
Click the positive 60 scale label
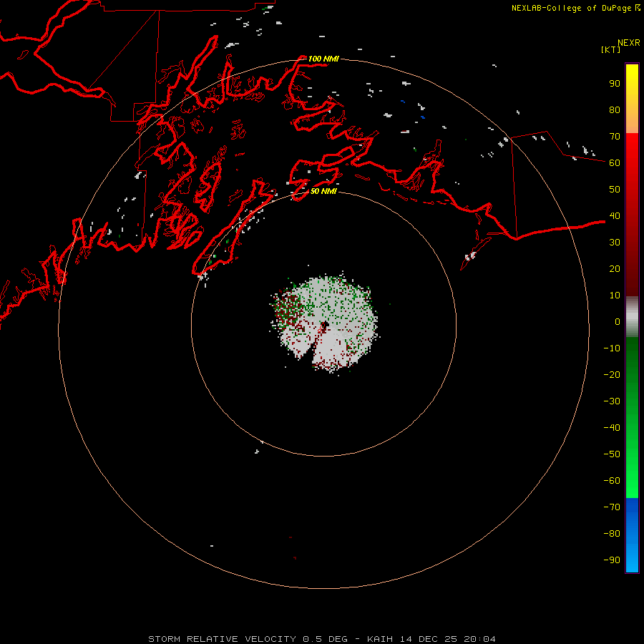pyautogui.click(x=615, y=163)
